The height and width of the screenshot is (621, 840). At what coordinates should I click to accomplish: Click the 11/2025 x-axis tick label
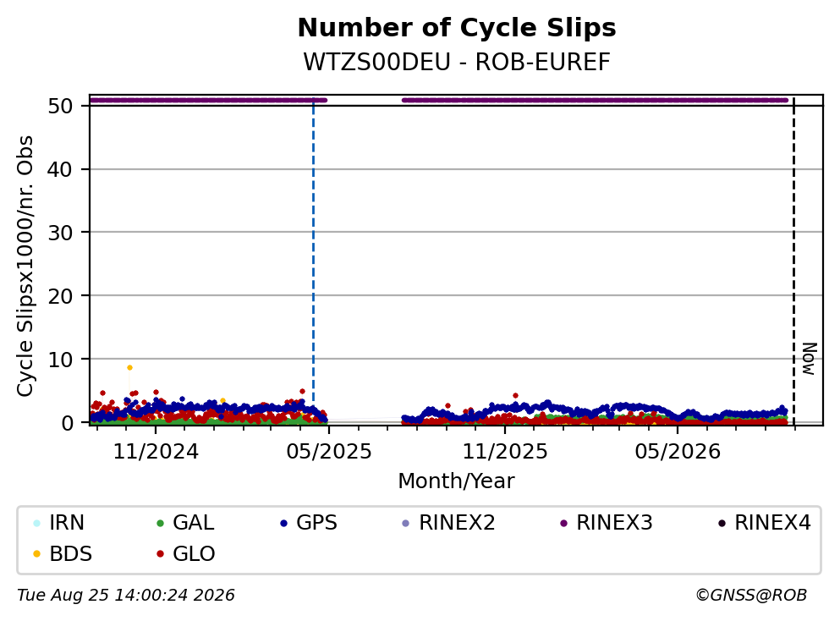point(505,452)
